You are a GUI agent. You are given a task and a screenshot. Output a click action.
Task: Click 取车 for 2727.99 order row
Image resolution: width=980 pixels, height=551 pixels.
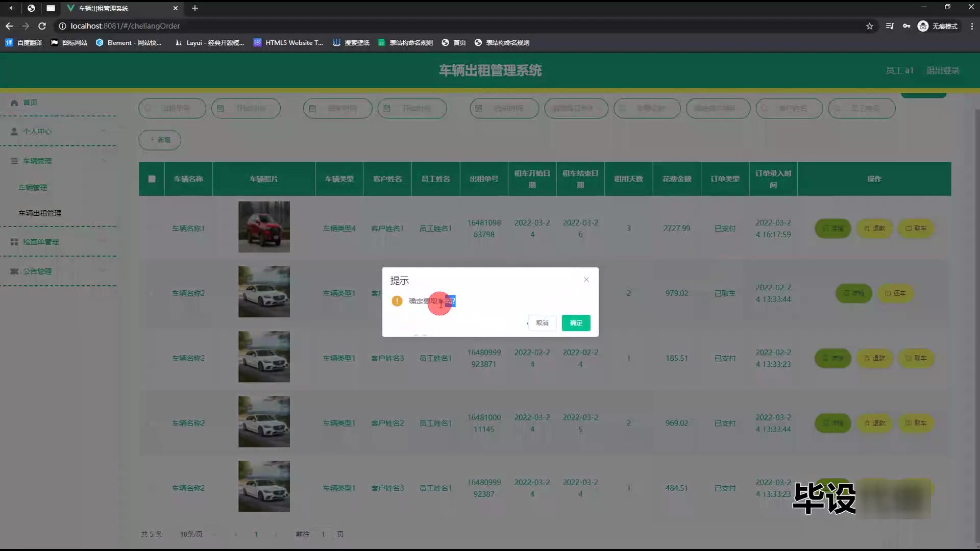pos(916,229)
